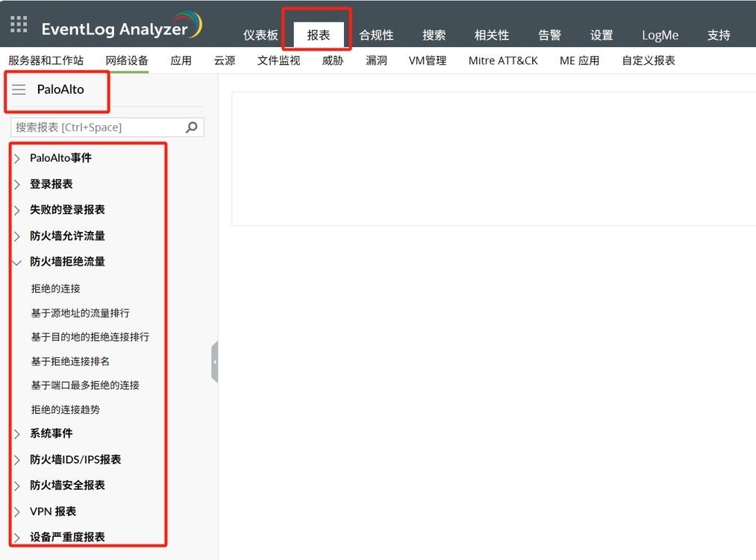The width and height of the screenshot is (756, 560).
Task: Select the 云源 sub-tab
Action: coord(225,60)
